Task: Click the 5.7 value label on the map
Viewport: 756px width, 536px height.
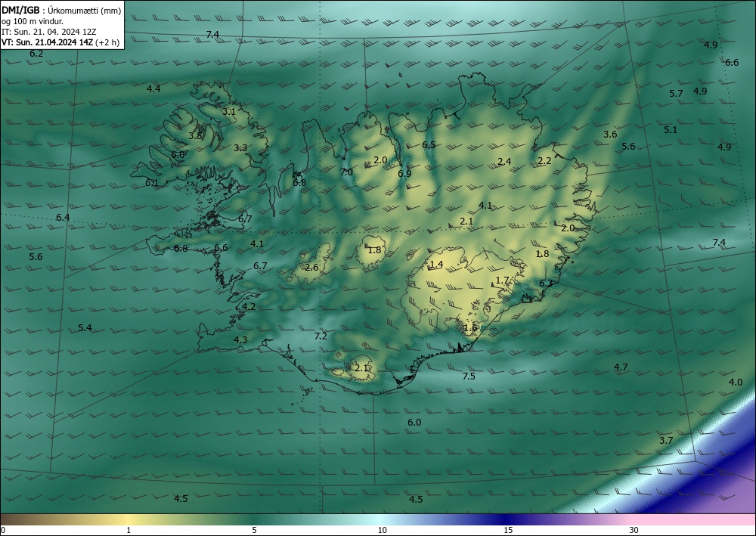Action: coord(677,94)
